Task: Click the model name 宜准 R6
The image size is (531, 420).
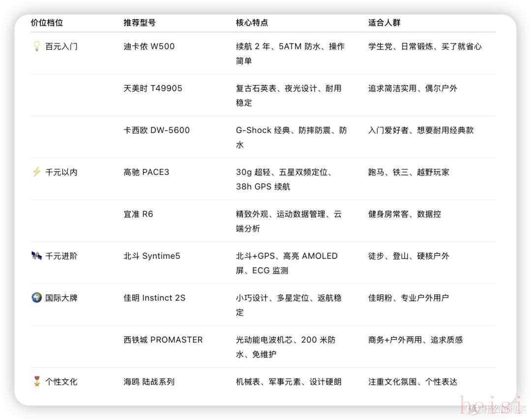Action: (138, 214)
